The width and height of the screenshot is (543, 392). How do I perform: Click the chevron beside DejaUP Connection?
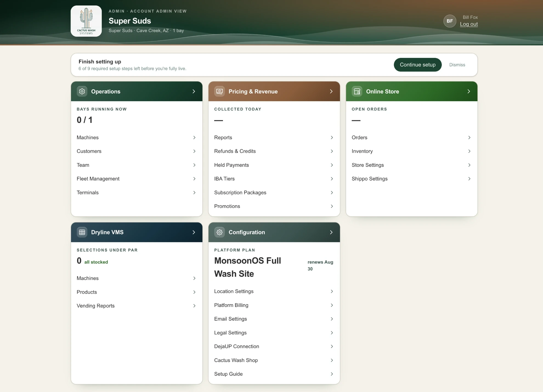pyautogui.click(x=332, y=346)
